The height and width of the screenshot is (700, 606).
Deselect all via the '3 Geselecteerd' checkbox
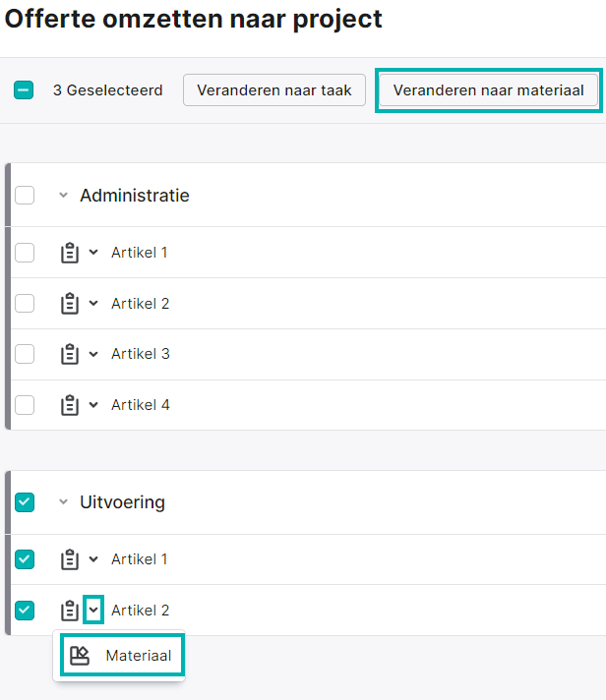[x=24, y=89]
